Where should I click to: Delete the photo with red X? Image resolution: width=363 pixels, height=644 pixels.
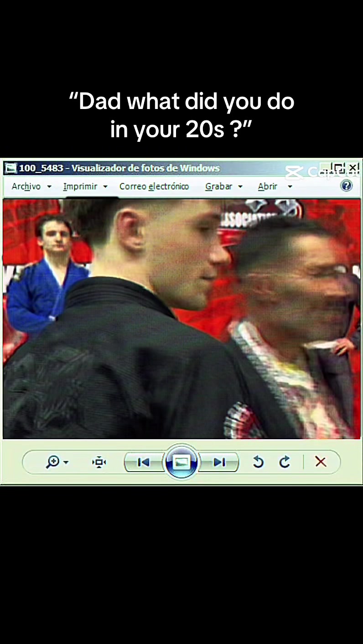coord(321,462)
